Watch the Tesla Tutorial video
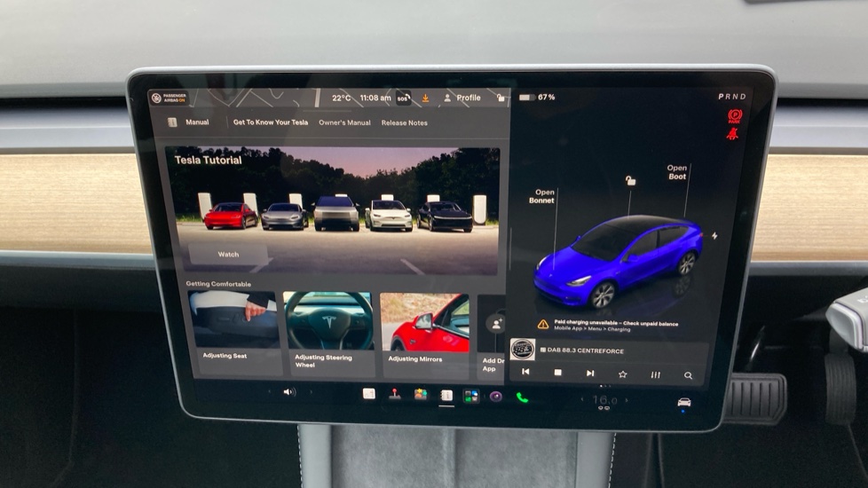This screenshot has height=488, width=868. click(x=228, y=254)
